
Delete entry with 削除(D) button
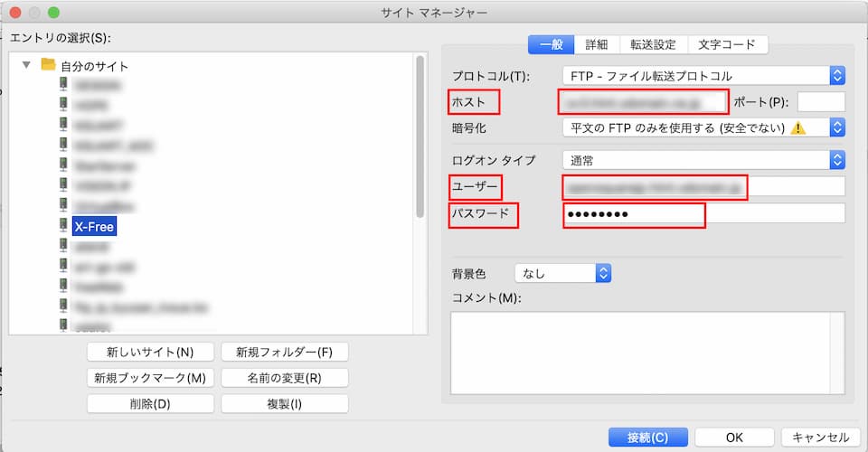[150, 404]
